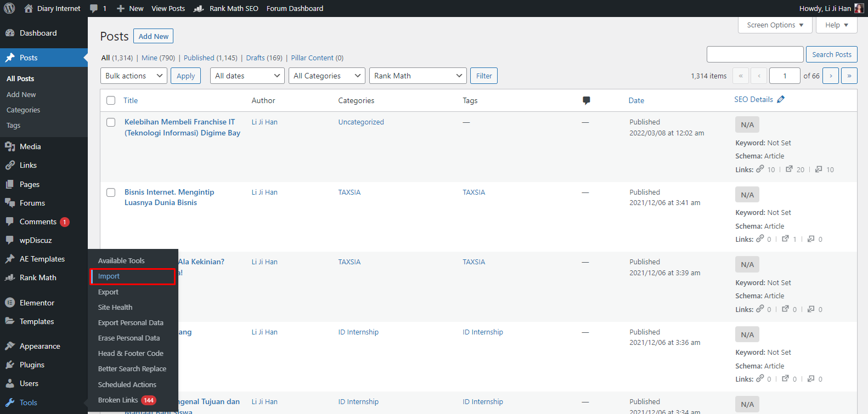Open the All Categories dropdown

[x=327, y=76]
